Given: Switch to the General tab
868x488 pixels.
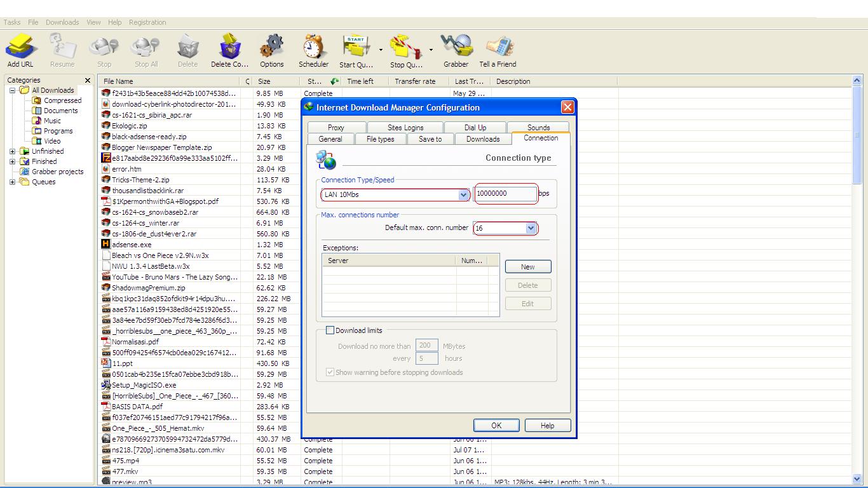Looking at the screenshot, I should [x=330, y=139].
